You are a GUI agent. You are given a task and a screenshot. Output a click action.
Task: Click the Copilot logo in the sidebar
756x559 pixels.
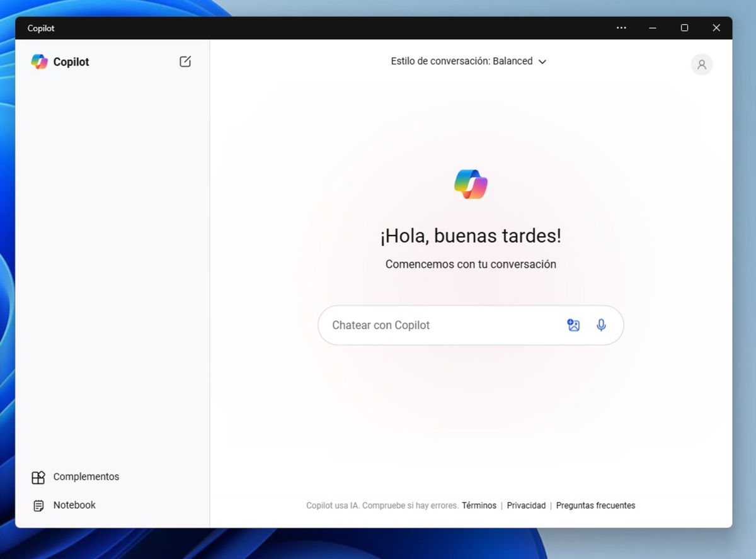coord(39,61)
